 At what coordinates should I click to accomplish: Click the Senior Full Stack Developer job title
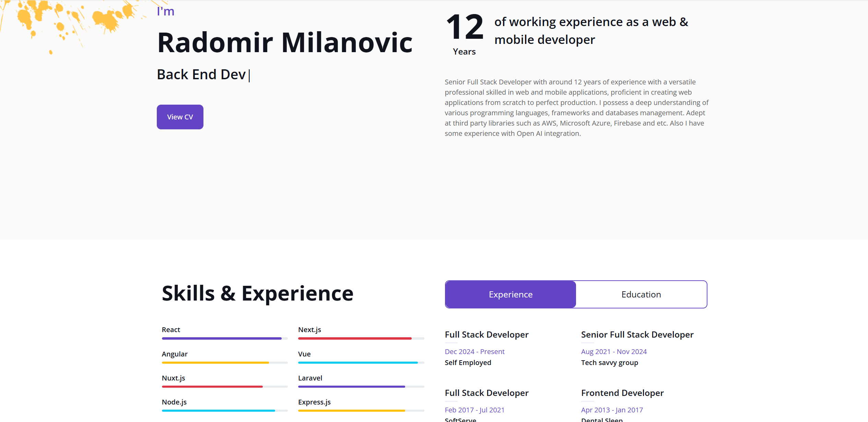pyautogui.click(x=637, y=335)
